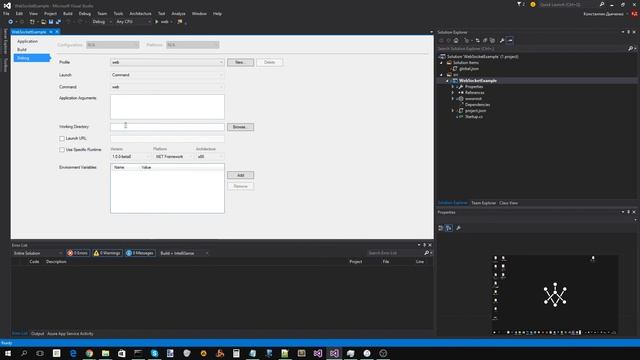Open the Calculator from the taskbar
The width and height of the screenshot is (640, 360).
pos(236,353)
